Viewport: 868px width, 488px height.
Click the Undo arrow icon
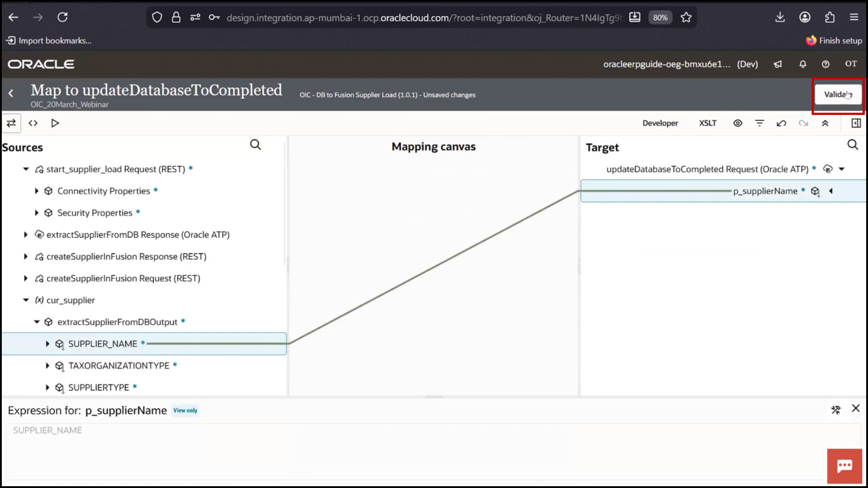(781, 123)
